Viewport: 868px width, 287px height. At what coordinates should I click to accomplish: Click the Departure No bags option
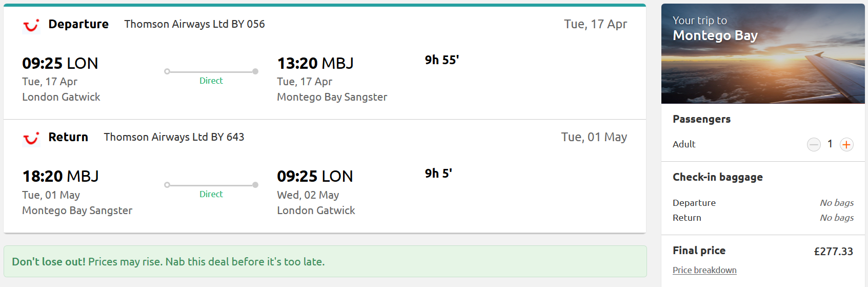[x=837, y=203]
